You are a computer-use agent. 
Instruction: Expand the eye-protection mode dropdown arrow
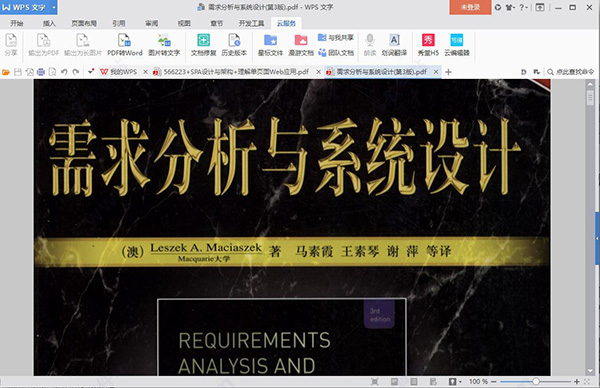[x=460, y=381]
